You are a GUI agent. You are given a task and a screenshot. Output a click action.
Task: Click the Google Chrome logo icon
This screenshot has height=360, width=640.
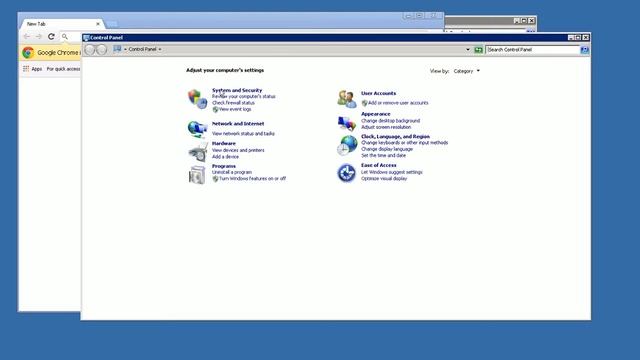click(28, 53)
